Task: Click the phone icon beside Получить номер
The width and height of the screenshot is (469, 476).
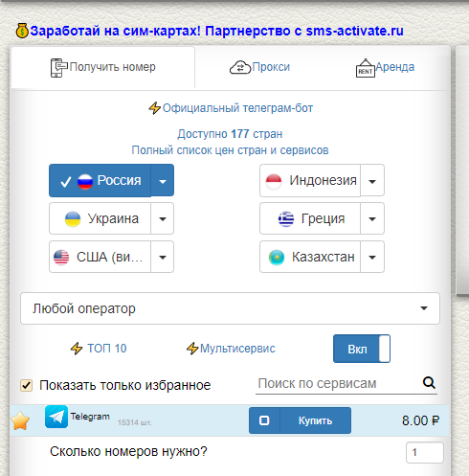Action: tap(58, 68)
